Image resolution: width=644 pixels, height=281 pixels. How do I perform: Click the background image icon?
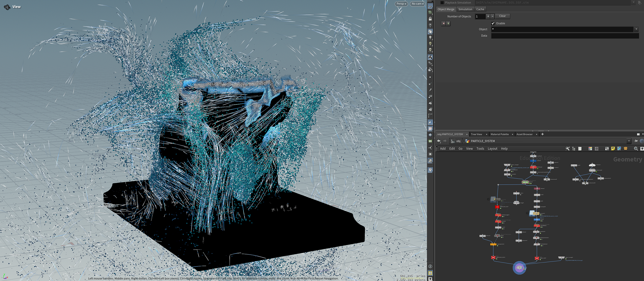point(619,149)
